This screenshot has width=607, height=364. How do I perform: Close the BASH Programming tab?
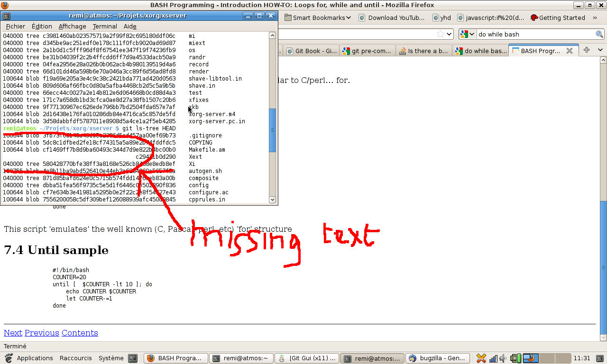[x=570, y=51]
